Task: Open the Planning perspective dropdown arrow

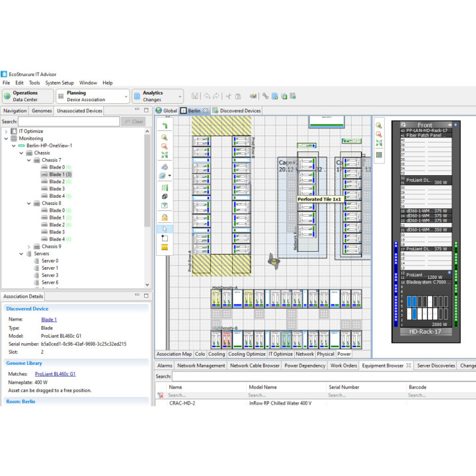Action: click(126, 97)
